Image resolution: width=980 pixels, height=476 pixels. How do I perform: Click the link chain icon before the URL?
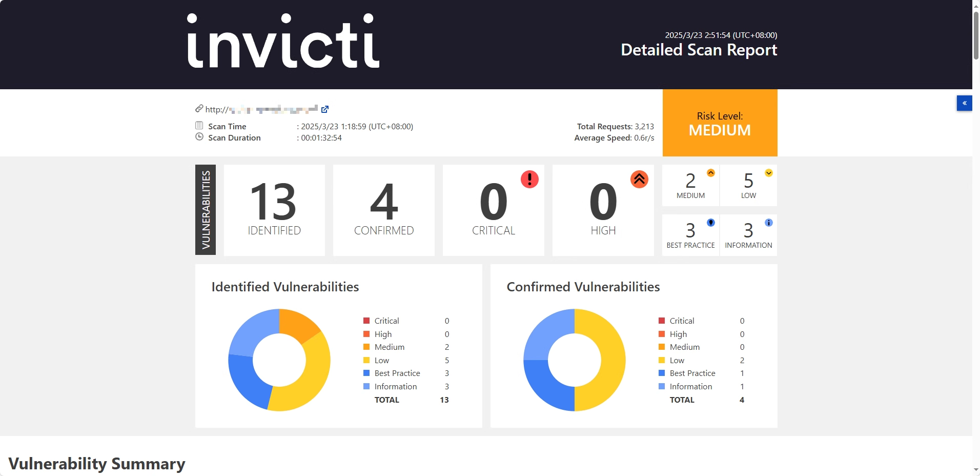click(199, 109)
